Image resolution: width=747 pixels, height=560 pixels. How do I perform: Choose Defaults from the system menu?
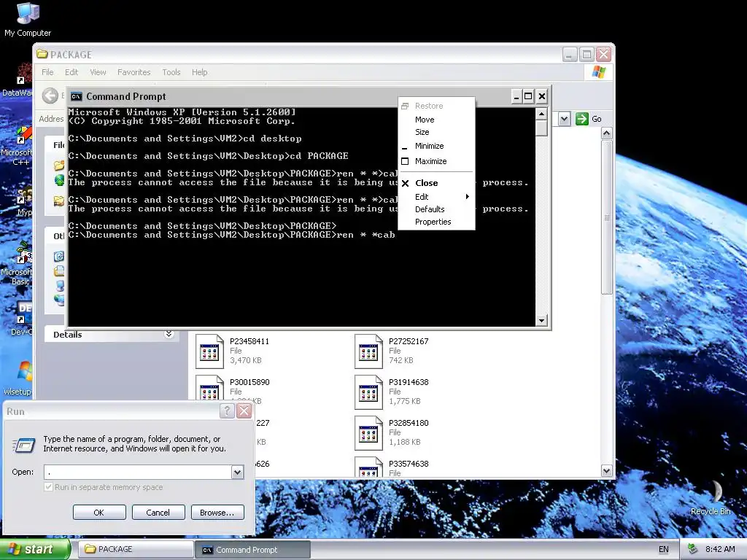pyautogui.click(x=436, y=209)
